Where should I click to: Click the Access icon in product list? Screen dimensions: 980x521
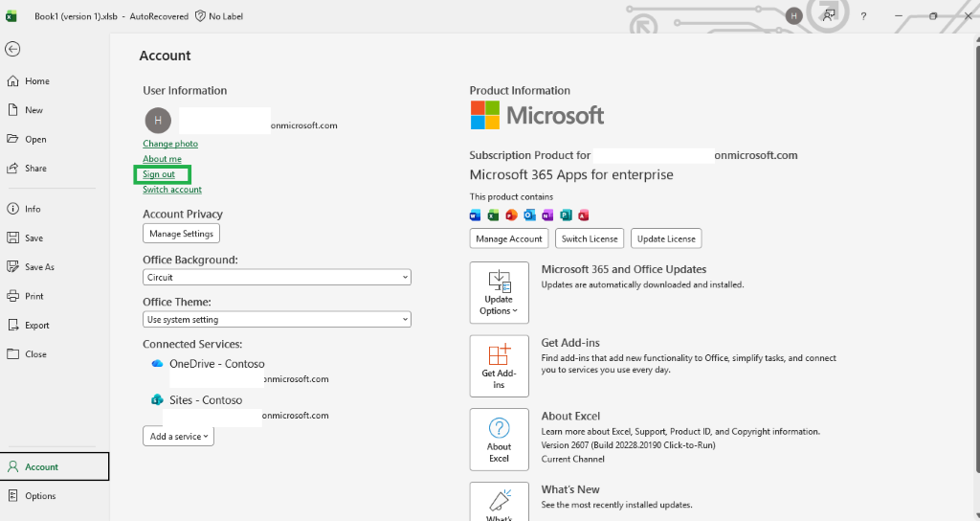(x=584, y=215)
